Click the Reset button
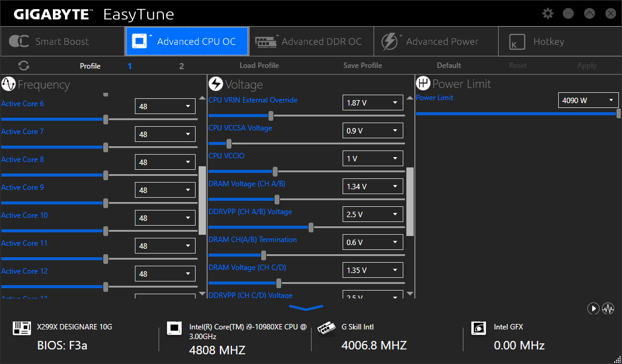The image size is (622, 364). pyautogui.click(x=518, y=66)
